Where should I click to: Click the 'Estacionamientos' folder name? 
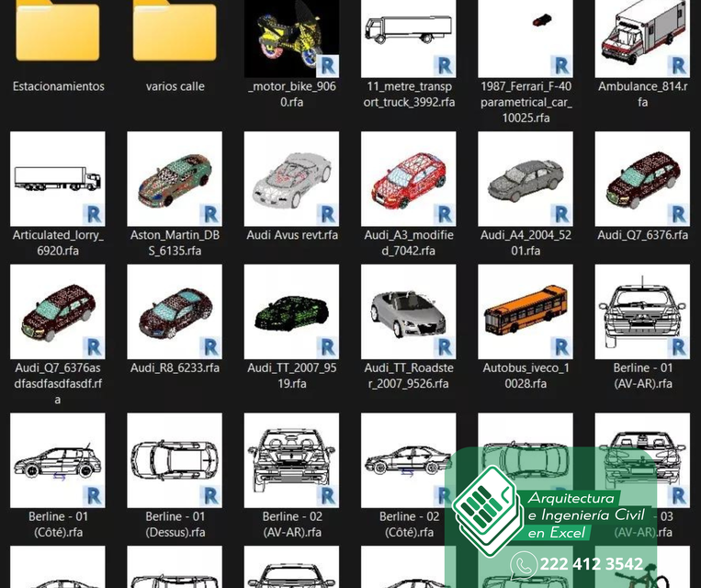58,86
